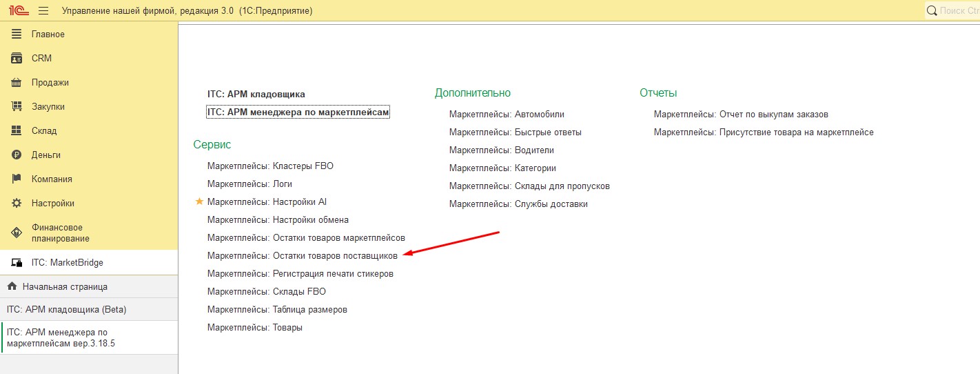Image resolution: width=980 pixels, height=374 pixels.
Task: Open Маркетплейсы: Водители
Action: tap(502, 150)
